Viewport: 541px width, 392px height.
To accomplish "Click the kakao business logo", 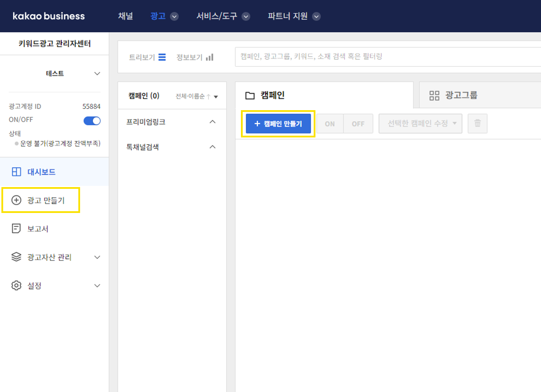I will (49, 16).
